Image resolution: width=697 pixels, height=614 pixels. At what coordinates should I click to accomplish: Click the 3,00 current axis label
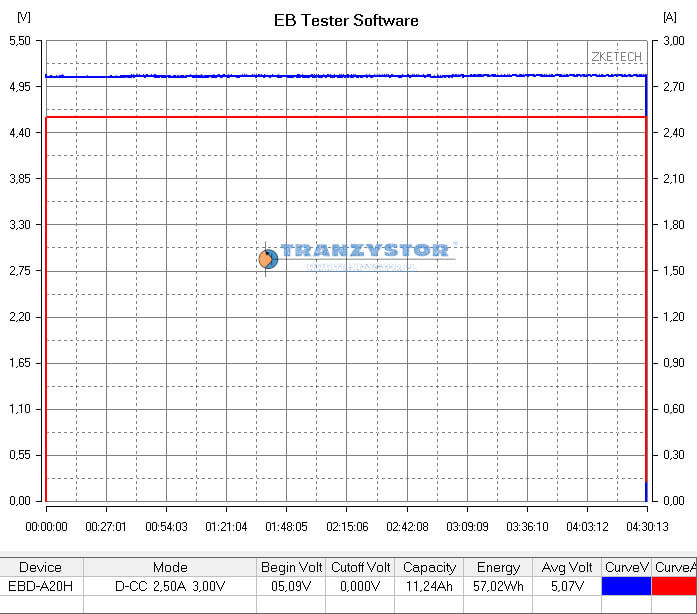[x=674, y=41]
